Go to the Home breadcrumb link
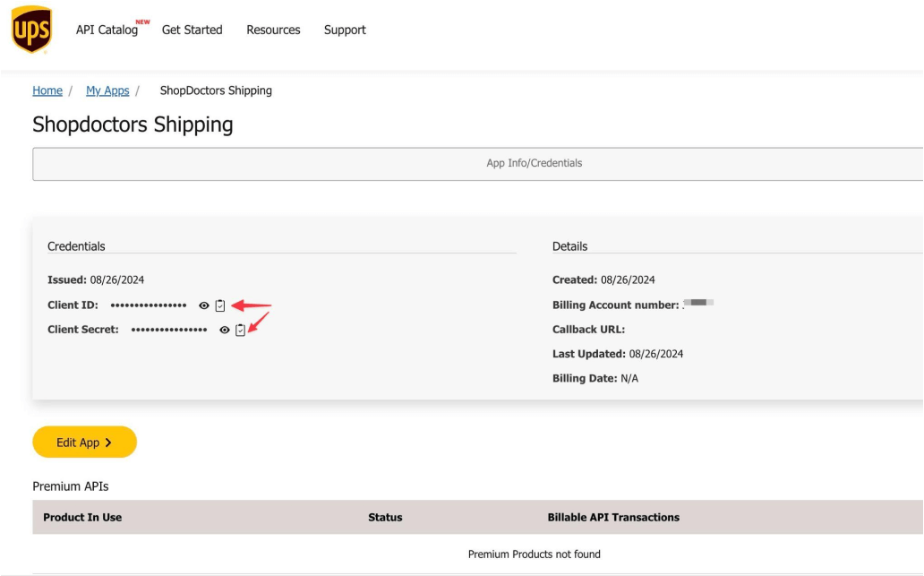Screen dimensions: 924x576 coord(47,90)
